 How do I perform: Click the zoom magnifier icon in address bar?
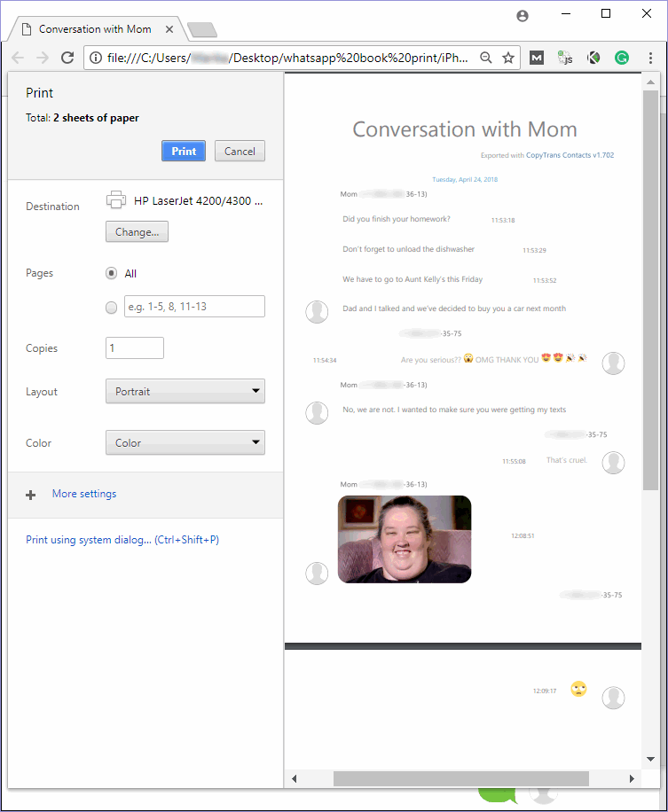[485, 58]
